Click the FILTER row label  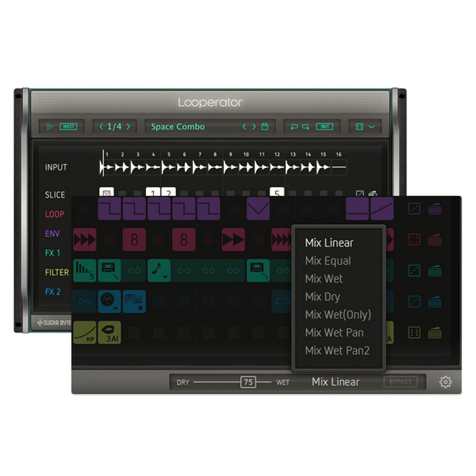pos(57,272)
